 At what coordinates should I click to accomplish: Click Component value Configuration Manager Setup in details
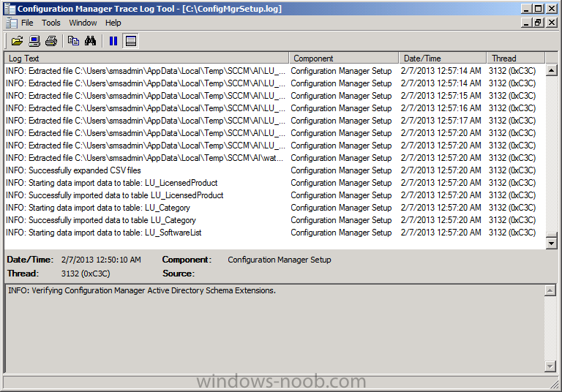(280, 260)
